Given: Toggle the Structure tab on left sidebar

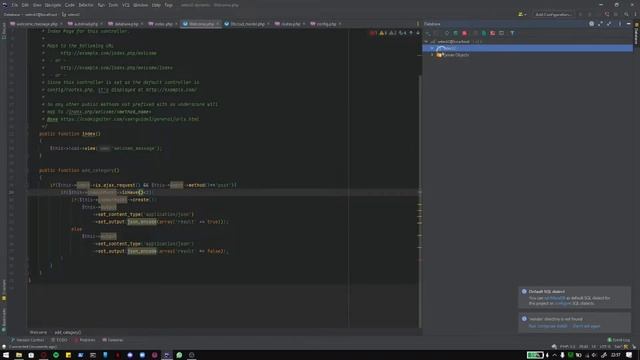Looking at the screenshot, I should [4, 290].
